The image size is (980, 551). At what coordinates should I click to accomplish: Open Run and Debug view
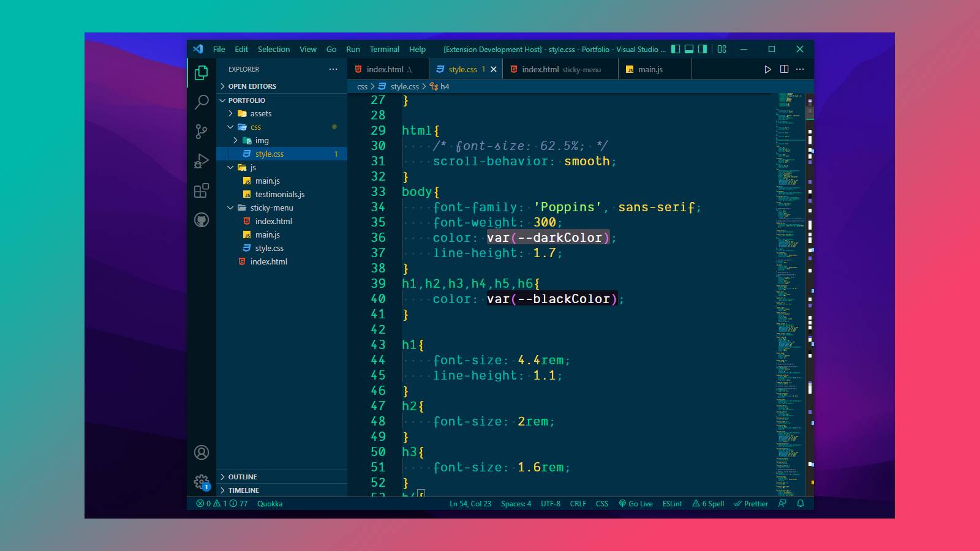coord(201,161)
